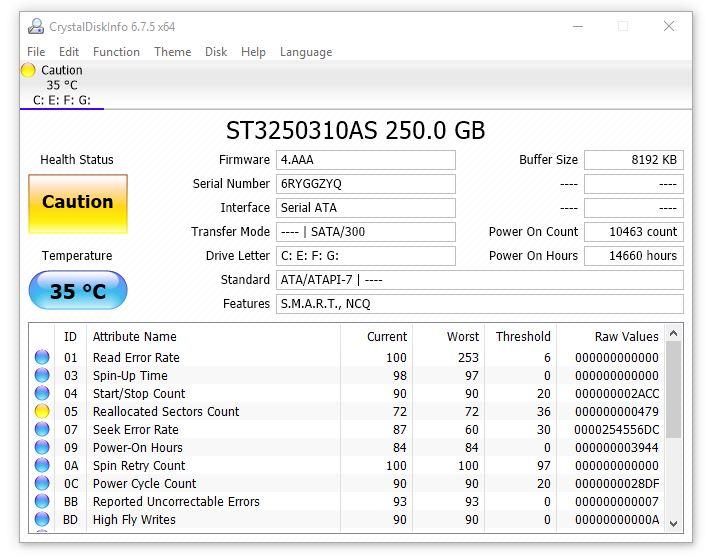Click the Transfer Mode field SATA/300

pos(366,232)
